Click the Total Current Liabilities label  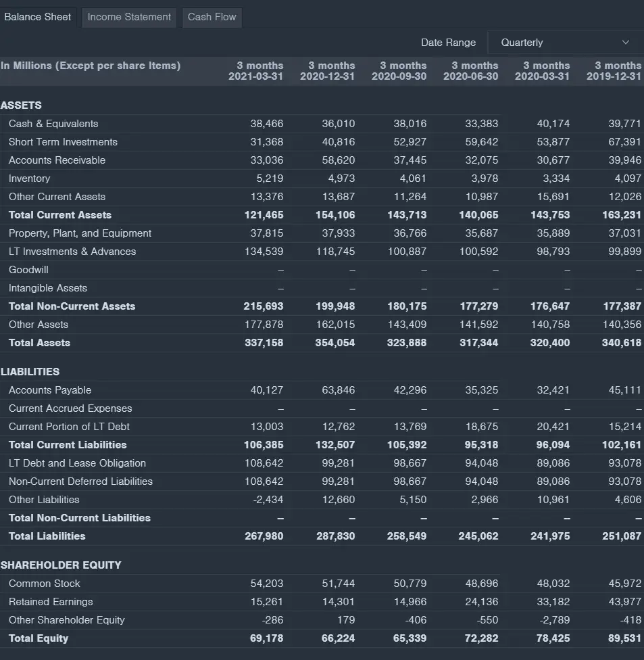point(68,445)
